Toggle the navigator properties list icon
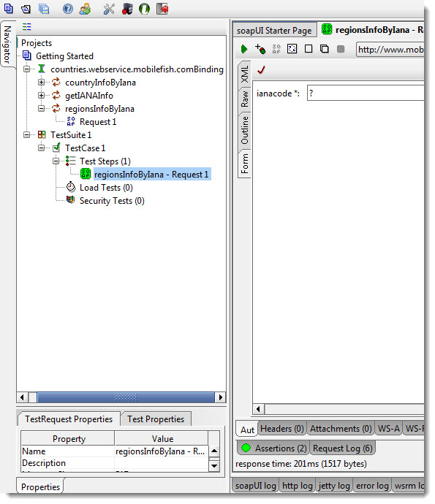Image resolution: width=435 pixels, height=504 pixels. pyautogui.click(x=27, y=27)
